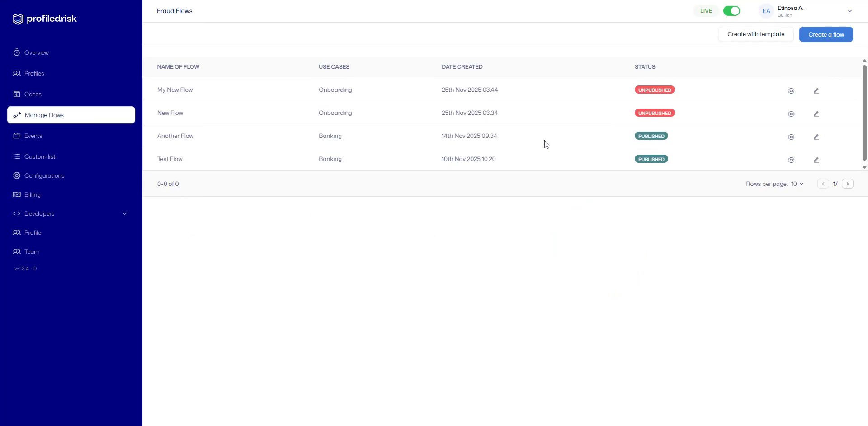868x426 pixels.
Task: Edit the flow named 'My New Flow'
Action: coord(816,90)
